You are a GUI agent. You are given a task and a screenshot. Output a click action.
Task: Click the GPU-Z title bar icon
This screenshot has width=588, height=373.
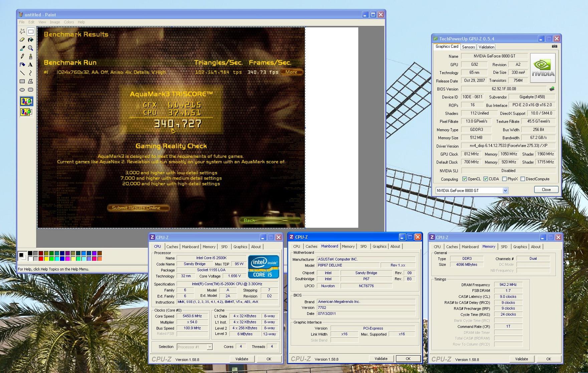coord(436,38)
